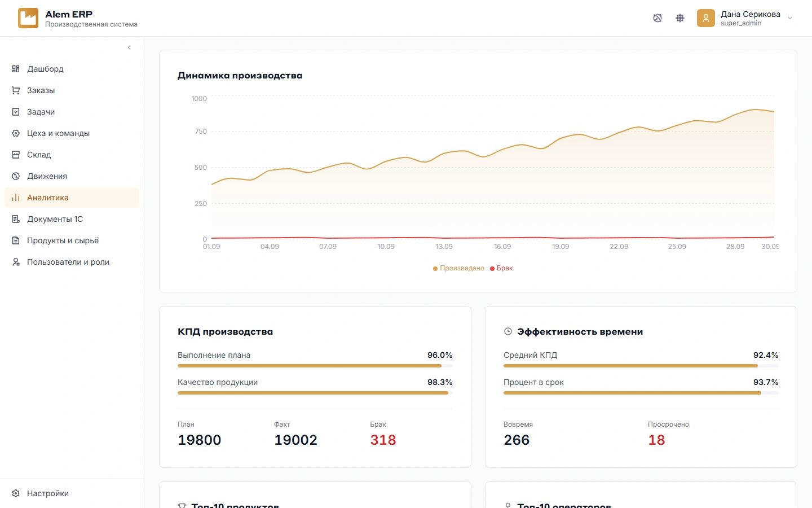This screenshot has width=812, height=508.
Task: Open Дашборд via its grid icon
Action: tap(16, 69)
